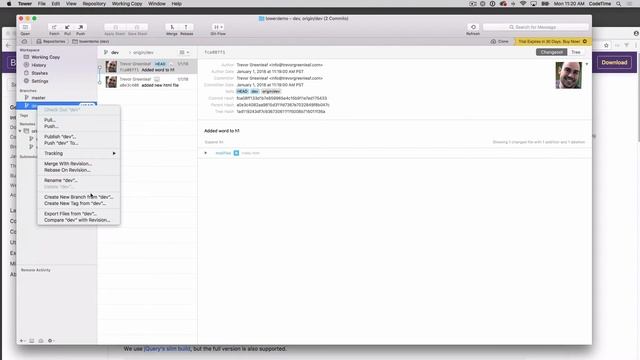Open jQuery's slim build link in browser

pyautogui.click(x=167, y=349)
